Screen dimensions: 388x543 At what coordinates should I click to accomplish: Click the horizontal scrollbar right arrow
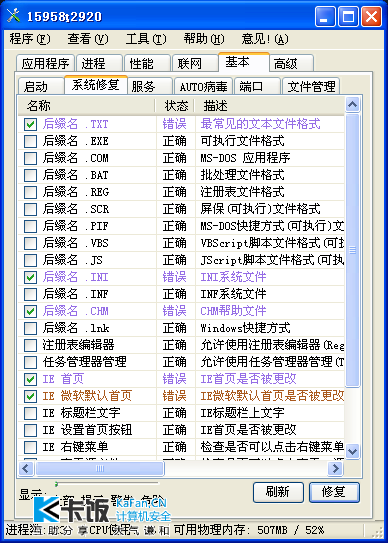pyautogui.click(x=335, y=469)
